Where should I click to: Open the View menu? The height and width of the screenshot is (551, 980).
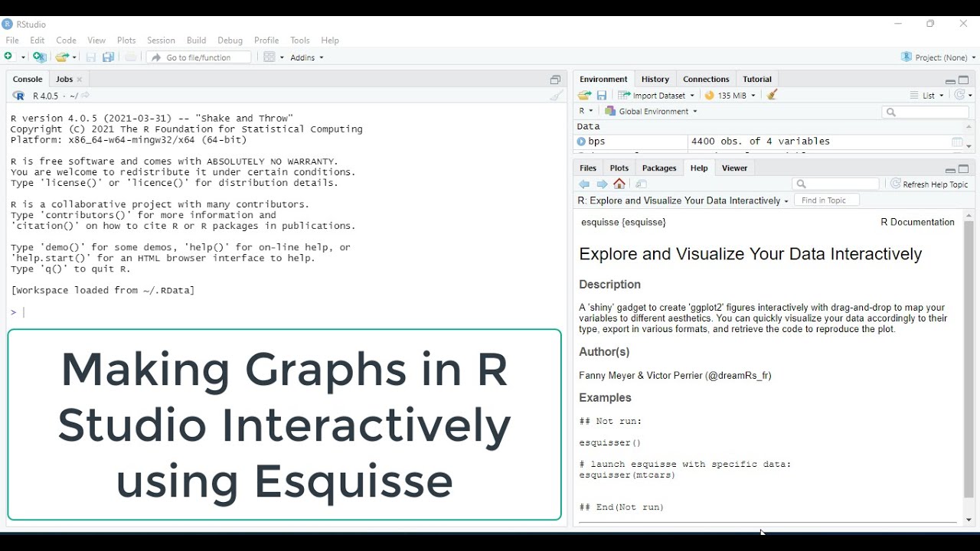click(x=96, y=41)
